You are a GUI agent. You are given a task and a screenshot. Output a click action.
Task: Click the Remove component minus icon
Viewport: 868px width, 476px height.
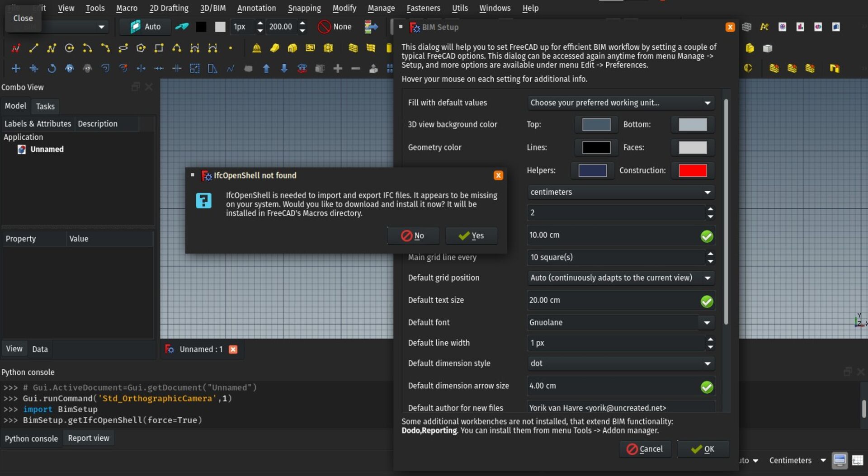tap(355, 68)
